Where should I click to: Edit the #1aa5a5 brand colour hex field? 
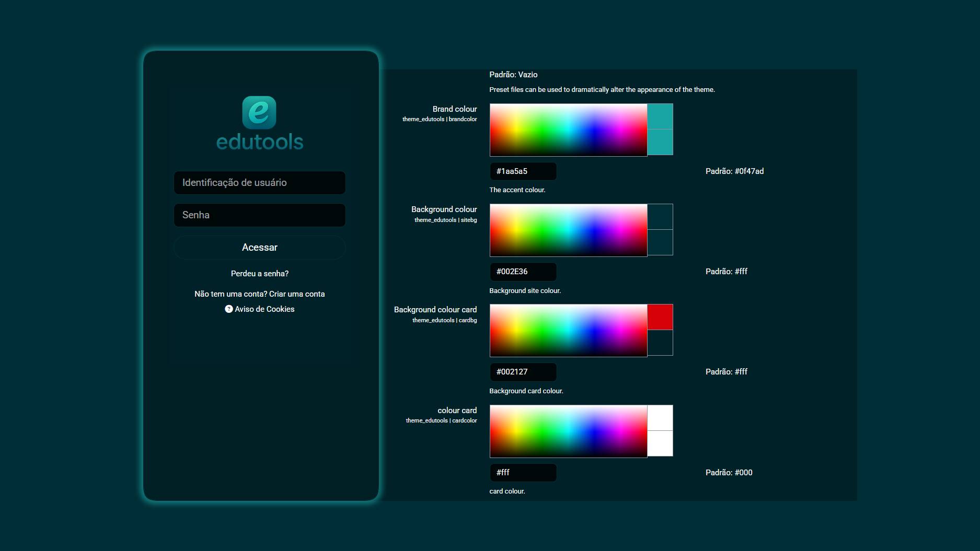[523, 171]
